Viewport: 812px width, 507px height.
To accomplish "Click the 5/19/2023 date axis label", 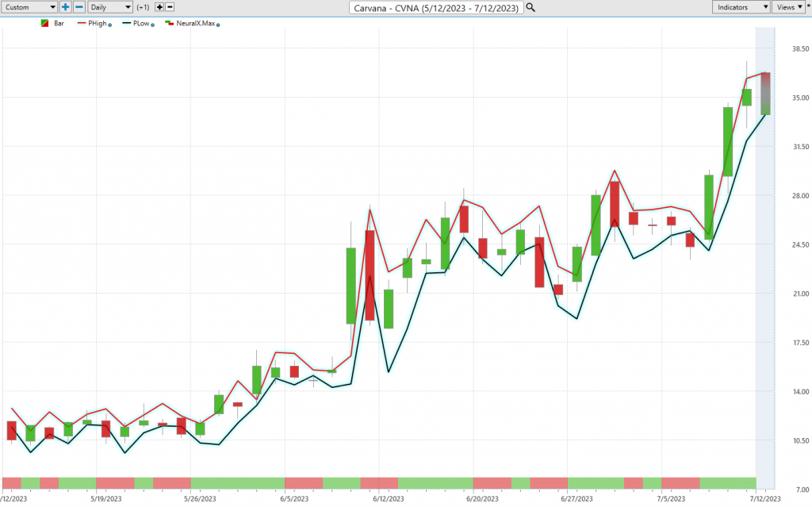I will click(105, 499).
